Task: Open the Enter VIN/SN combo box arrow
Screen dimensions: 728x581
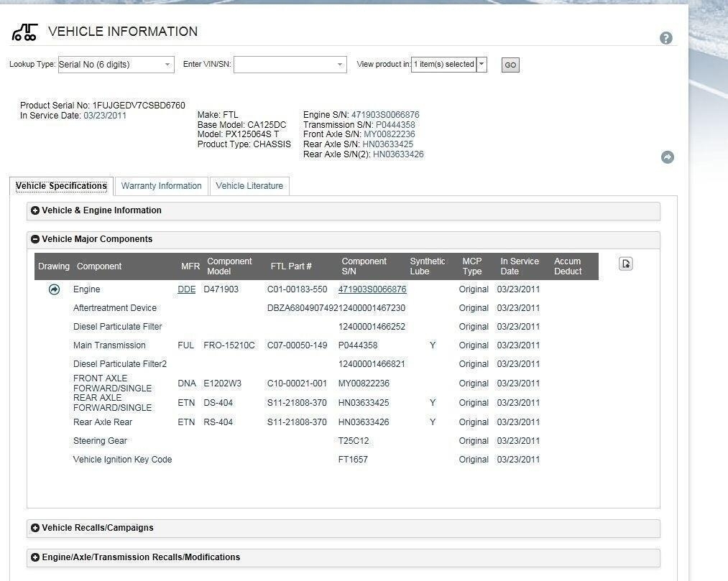Action: point(340,65)
